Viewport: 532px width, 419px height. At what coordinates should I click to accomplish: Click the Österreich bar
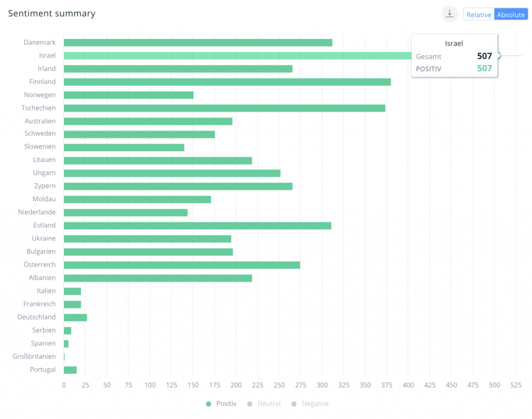pyautogui.click(x=182, y=265)
